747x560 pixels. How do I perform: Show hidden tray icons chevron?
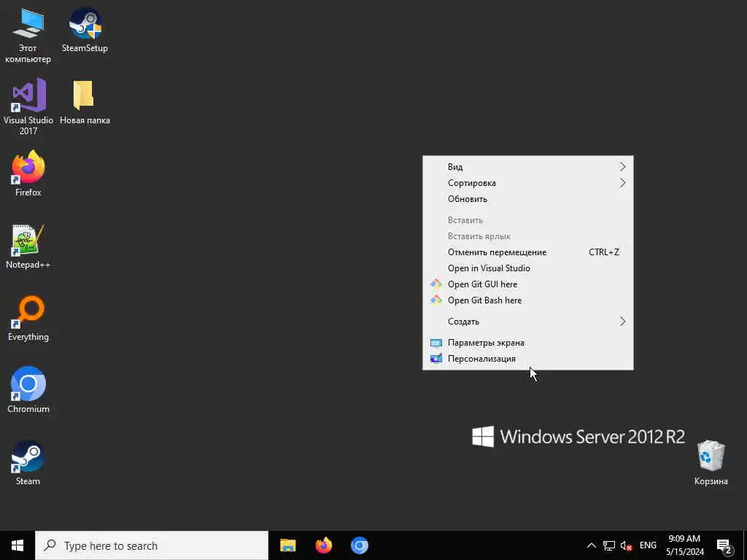(591, 545)
